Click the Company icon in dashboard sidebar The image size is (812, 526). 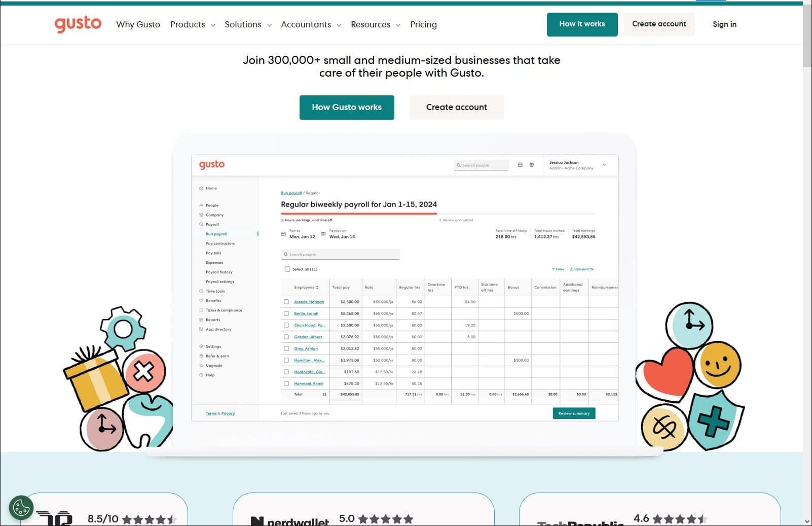coord(201,215)
